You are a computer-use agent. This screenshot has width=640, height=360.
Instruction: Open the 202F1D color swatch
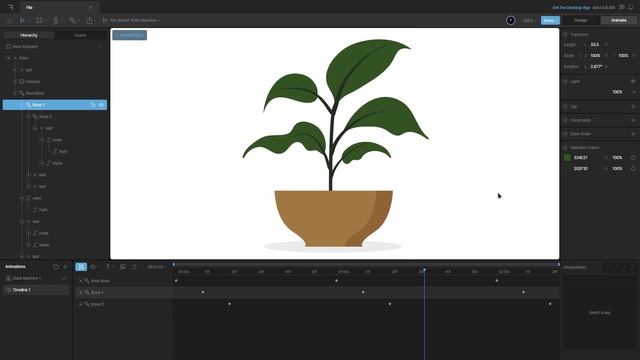pos(567,169)
